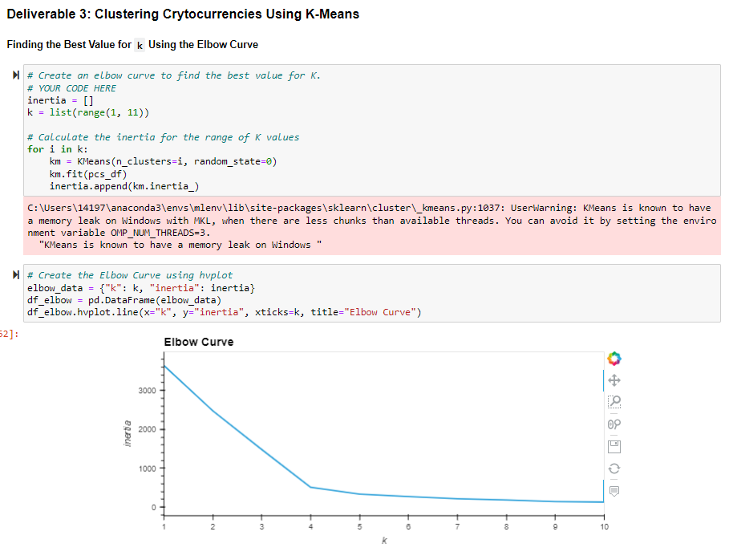Toggle the Wheel Zoom tool
The height and width of the screenshot is (560, 729).
(614, 424)
